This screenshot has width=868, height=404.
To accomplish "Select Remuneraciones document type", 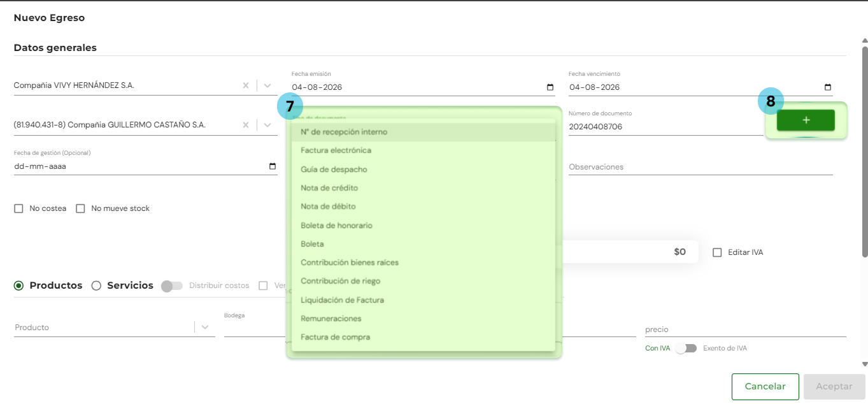I will click(x=423, y=319).
